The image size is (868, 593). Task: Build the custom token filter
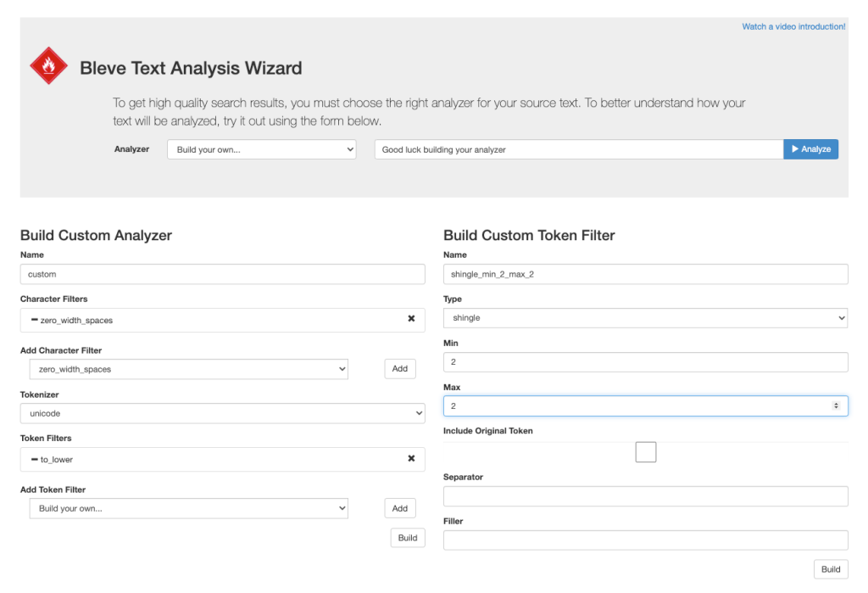click(x=831, y=569)
